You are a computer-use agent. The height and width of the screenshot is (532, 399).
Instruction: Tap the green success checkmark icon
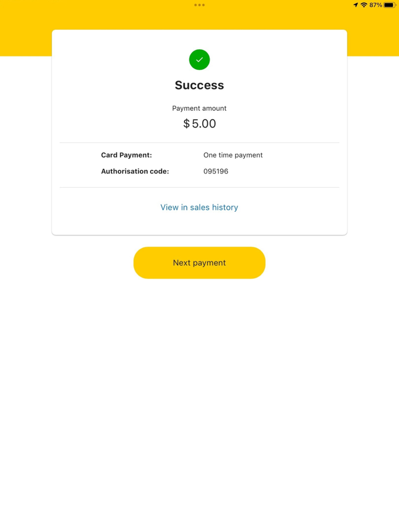coord(199,60)
